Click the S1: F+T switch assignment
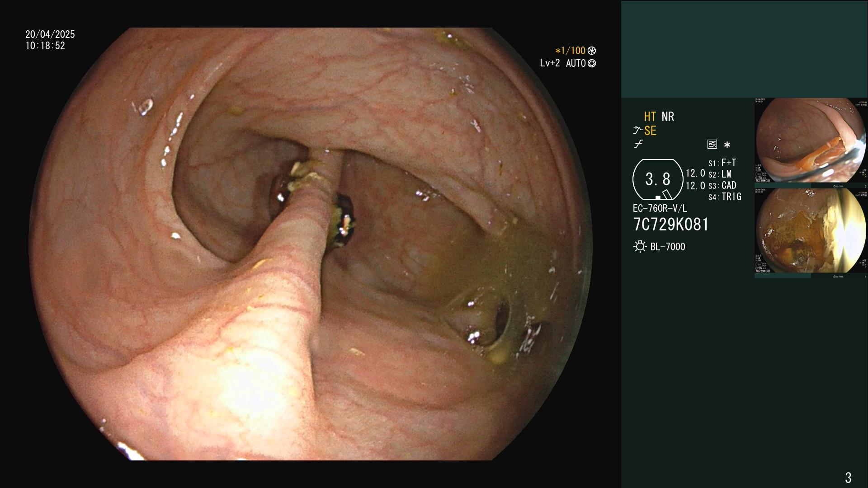Viewport: 868px width, 488px height. point(722,163)
